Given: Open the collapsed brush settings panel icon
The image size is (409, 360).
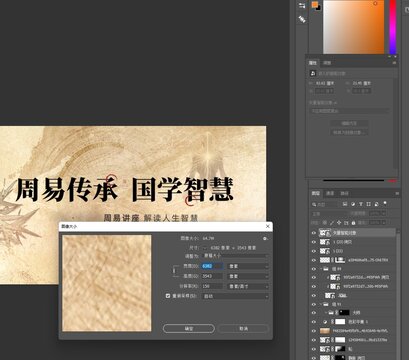Looking at the screenshot, I should click(302, 19).
